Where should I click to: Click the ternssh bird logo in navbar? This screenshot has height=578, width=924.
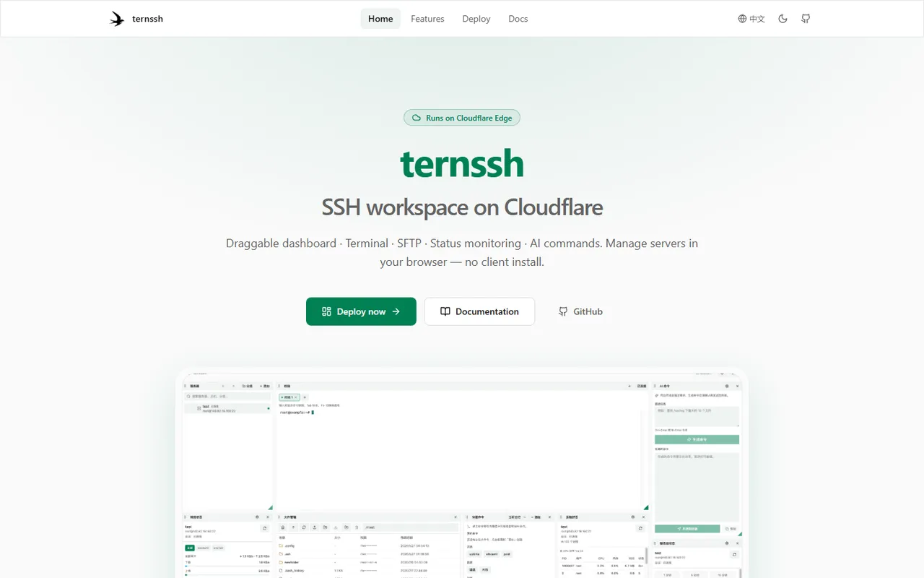pyautogui.click(x=117, y=19)
